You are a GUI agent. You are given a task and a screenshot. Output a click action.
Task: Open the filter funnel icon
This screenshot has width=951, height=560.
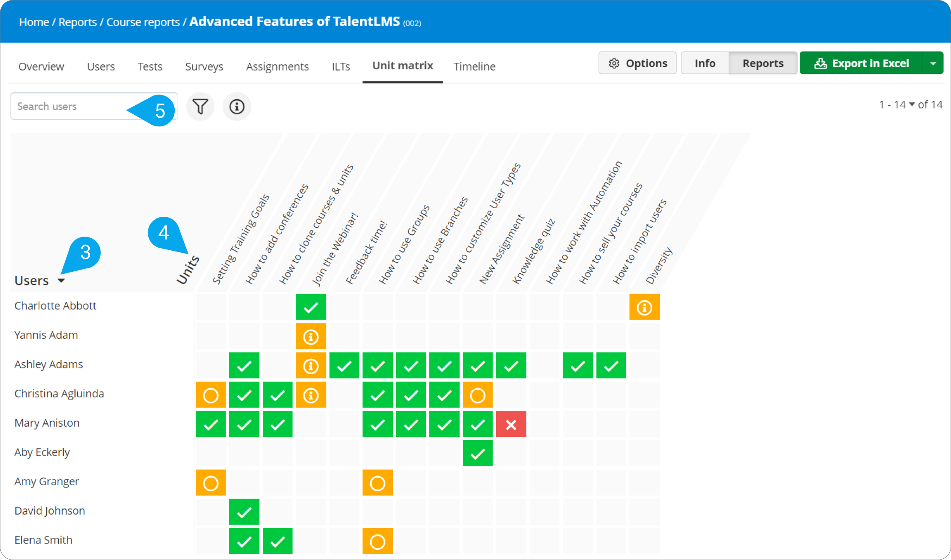pos(200,107)
